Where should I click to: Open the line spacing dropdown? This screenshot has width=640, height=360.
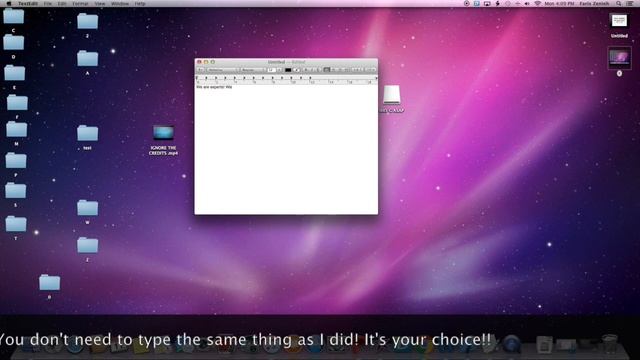click(x=357, y=70)
